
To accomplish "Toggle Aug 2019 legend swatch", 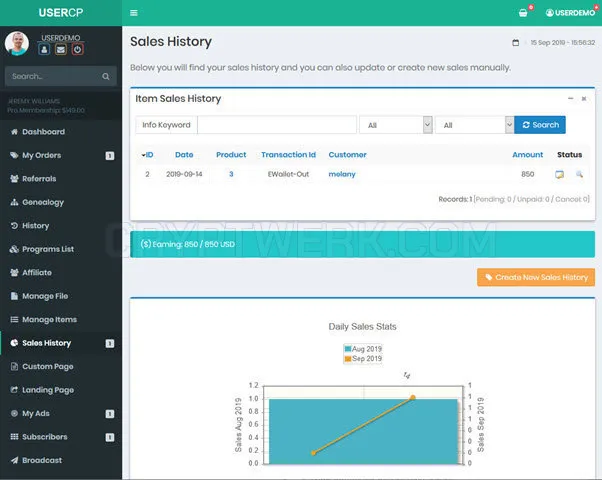I will (348, 349).
